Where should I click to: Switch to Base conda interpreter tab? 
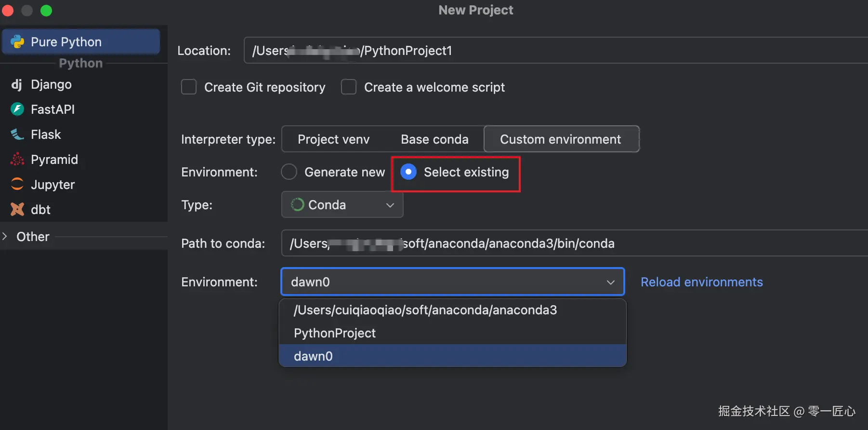(x=434, y=139)
